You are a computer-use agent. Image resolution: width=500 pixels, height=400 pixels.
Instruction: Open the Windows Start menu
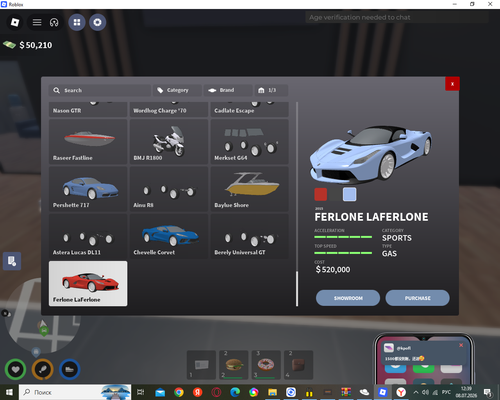(9, 392)
